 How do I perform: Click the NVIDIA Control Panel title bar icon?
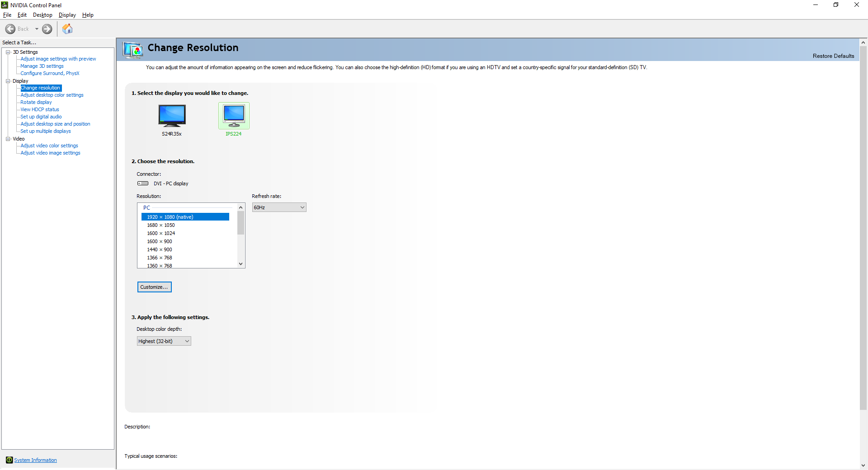(5, 5)
